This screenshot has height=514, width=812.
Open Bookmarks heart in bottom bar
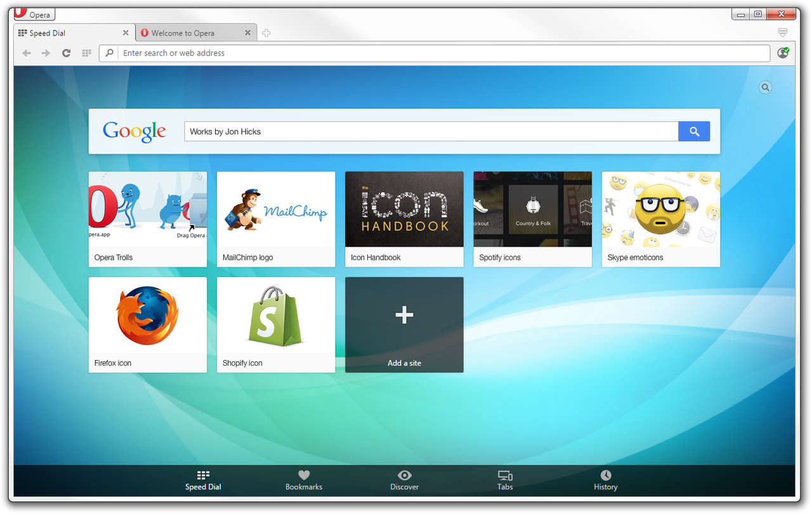(x=304, y=481)
